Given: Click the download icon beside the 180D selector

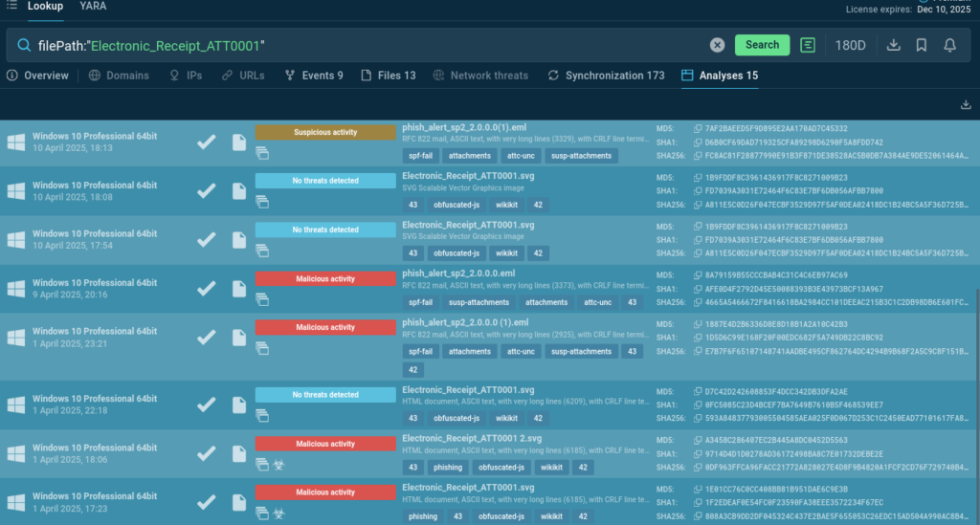Looking at the screenshot, I should tap(894, 45).
